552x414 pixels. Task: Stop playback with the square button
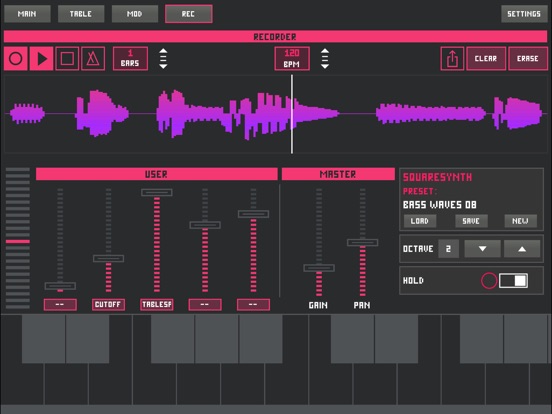(67, 58)
